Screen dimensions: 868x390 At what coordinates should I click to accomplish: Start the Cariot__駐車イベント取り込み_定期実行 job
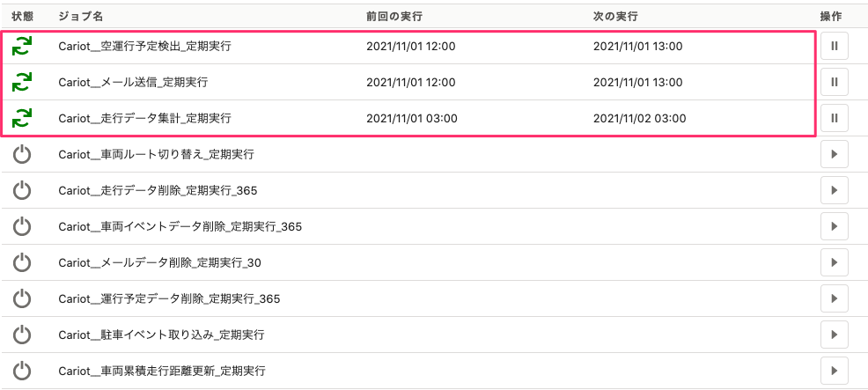(835, 335)
